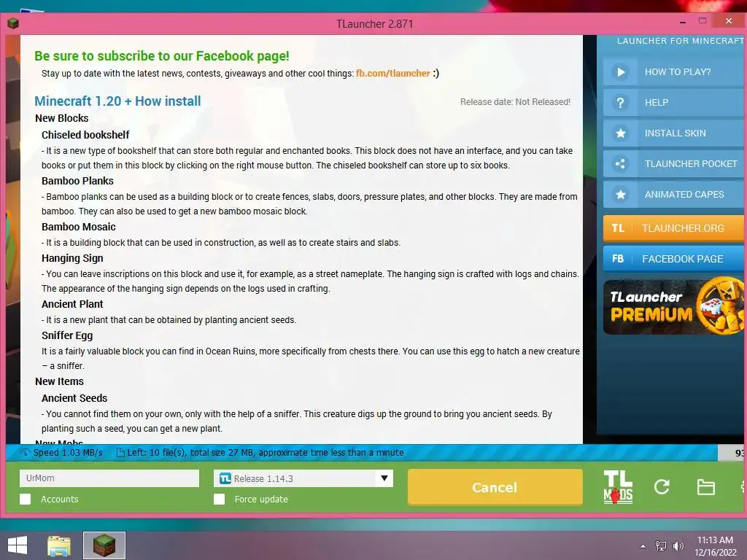
Task: Click the Chiseled bookshelf heading
Action: pyautogui.click(x=85, y=135)
